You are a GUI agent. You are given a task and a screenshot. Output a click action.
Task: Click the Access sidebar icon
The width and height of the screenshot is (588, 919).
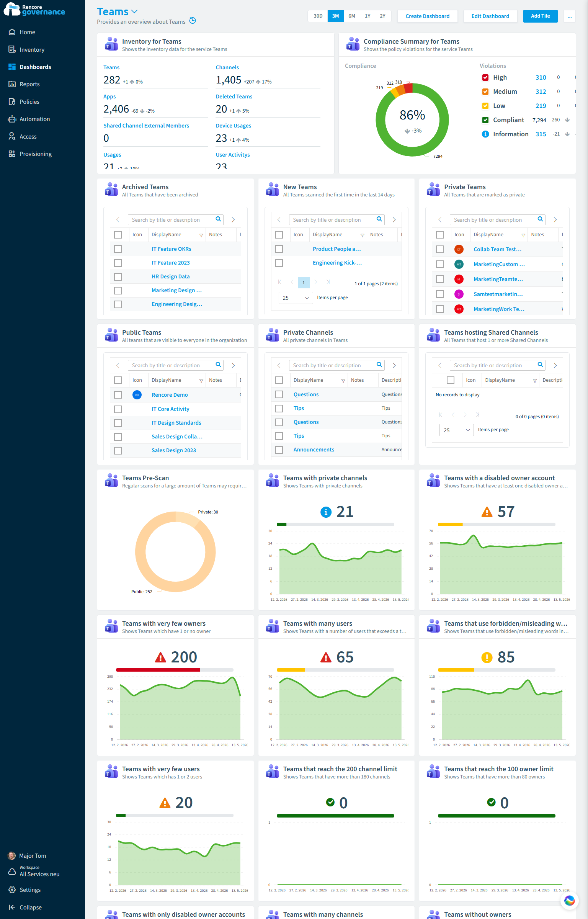[x=12, y=136]
